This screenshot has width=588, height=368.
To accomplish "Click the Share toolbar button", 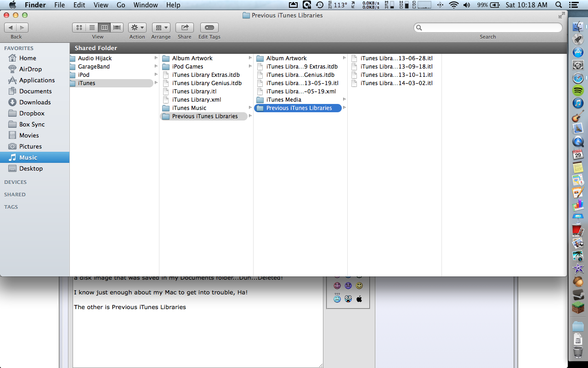I will 185,28.
